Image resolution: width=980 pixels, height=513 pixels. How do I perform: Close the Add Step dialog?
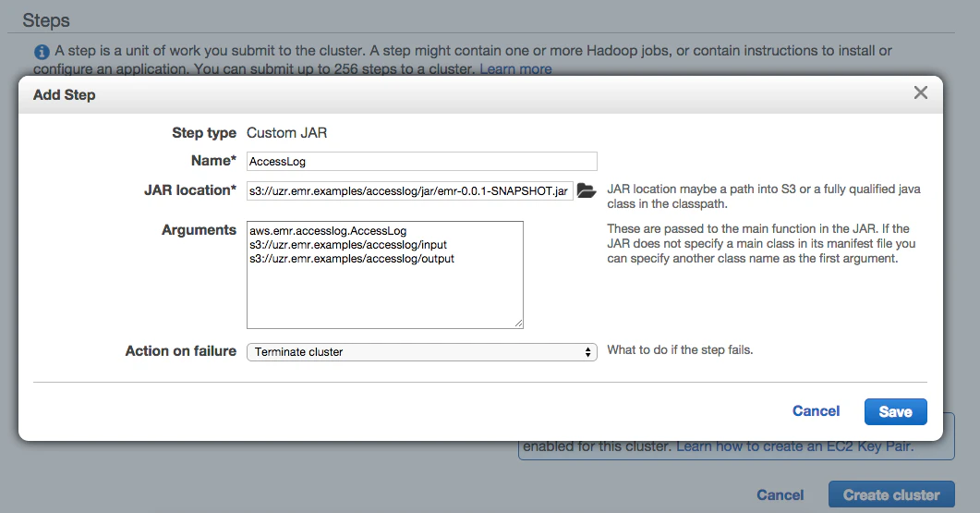(921, 93)
